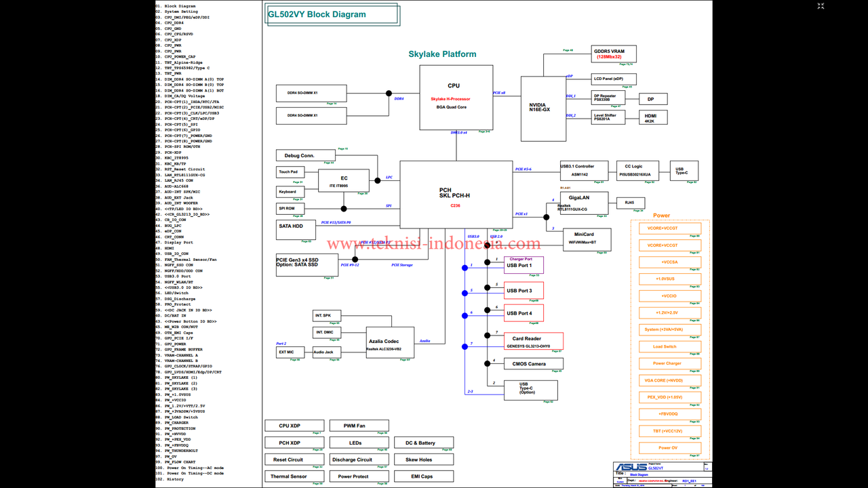Click the Card Reader GL3213 block
The width and height of the screenshot is (868, 488).
click(534, 341)
